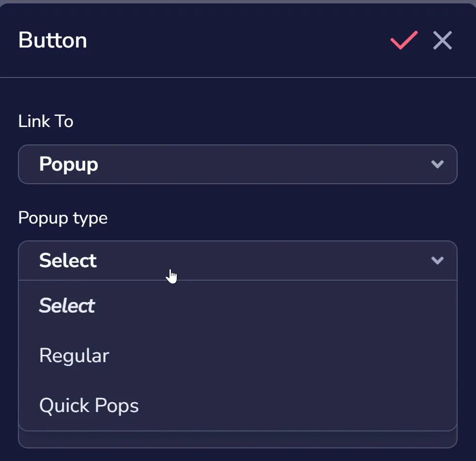
Task: Click the empty panel area above the Link To label
Action: point(238,95)
